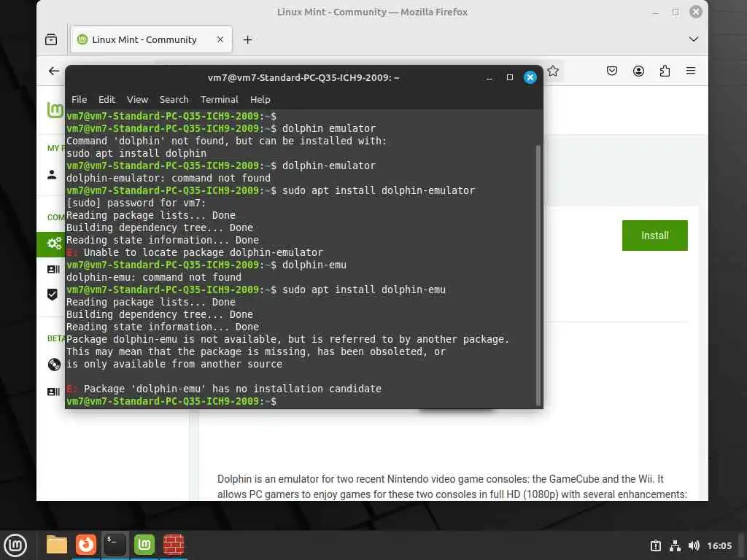Image resolution: width=747 pixels, height=560 pixels.
Task: Click the green Install button on Firefox page
Action: (654, 236)
